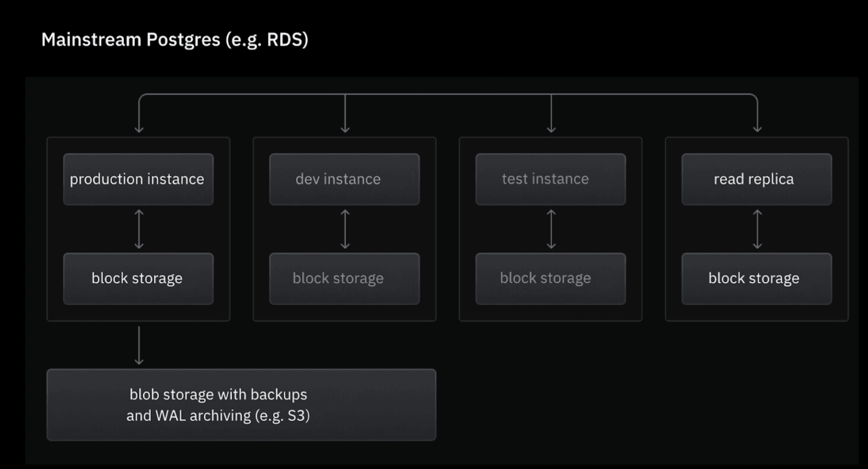Viewport: 868px width, 469px height.
Task: Click the arrow leading down to blob storage
Action: [139, 345]
